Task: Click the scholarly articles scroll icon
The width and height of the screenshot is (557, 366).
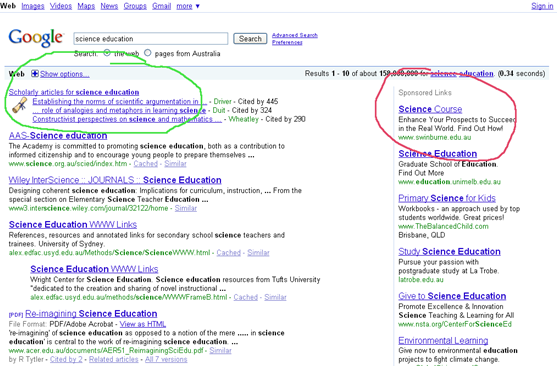Action: 19,106
